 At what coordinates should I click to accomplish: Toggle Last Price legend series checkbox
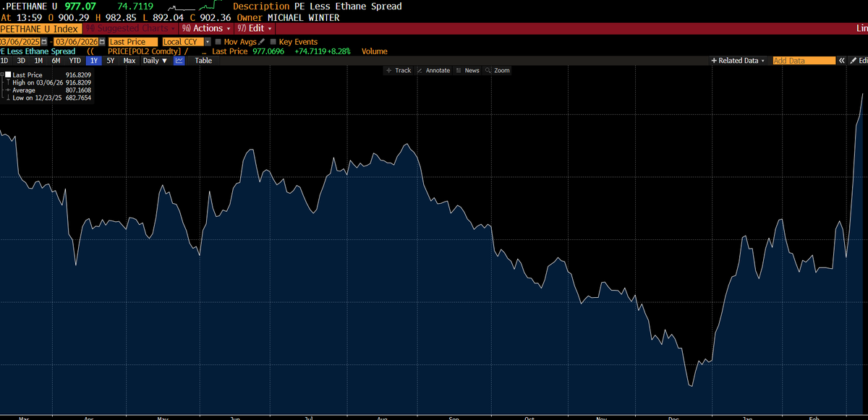(x=8, y=74)
